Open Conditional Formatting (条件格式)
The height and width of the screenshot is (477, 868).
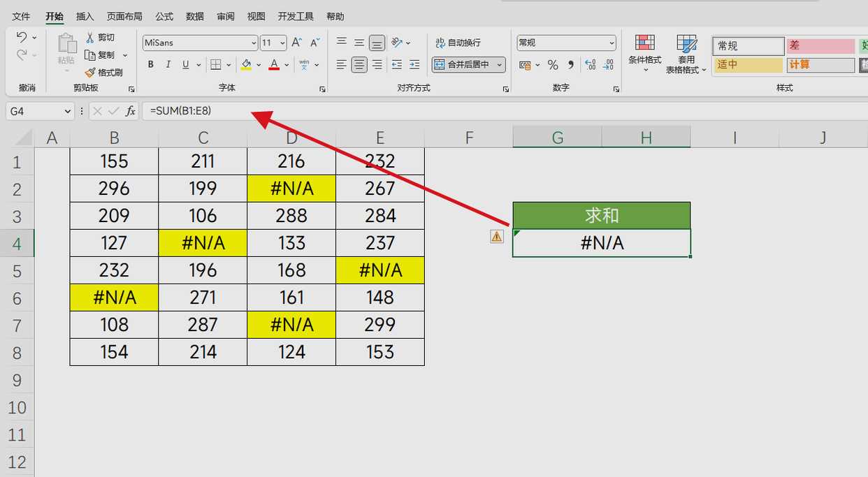644,50
